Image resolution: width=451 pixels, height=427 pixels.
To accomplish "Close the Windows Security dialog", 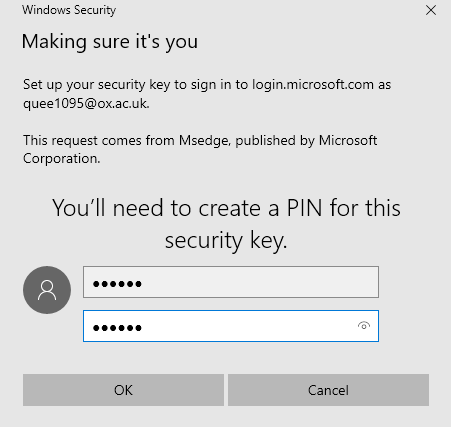I will 431,10.
